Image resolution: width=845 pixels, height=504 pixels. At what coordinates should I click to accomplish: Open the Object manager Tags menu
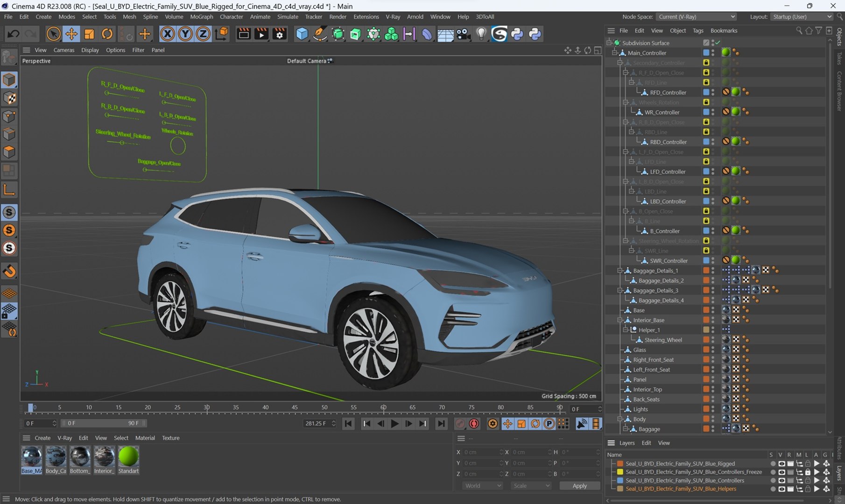pos(698,31)
